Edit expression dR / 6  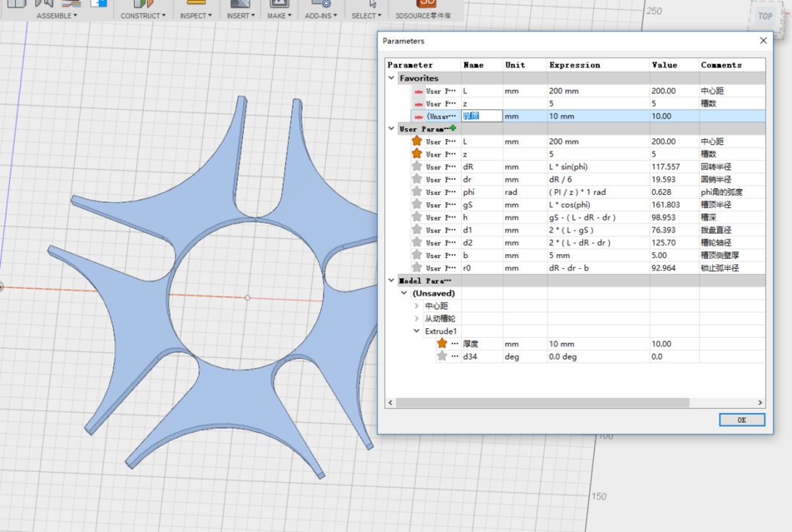pos(560,180)
